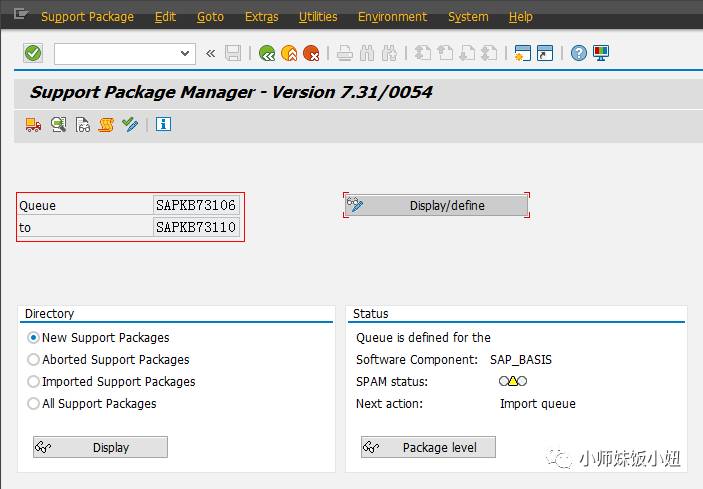Viewport: 703px width, 489px height.
Task: Select Aborted Support Packages option
Action: pos(34,360)
